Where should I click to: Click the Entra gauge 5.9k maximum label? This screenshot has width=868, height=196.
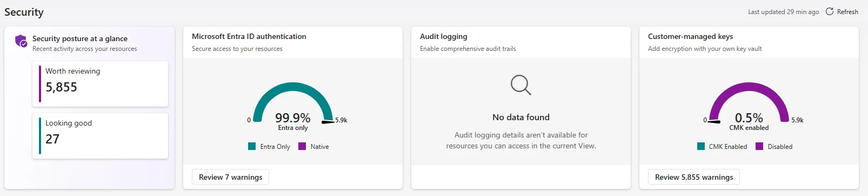pyautogui.click(x=341, y=120)
